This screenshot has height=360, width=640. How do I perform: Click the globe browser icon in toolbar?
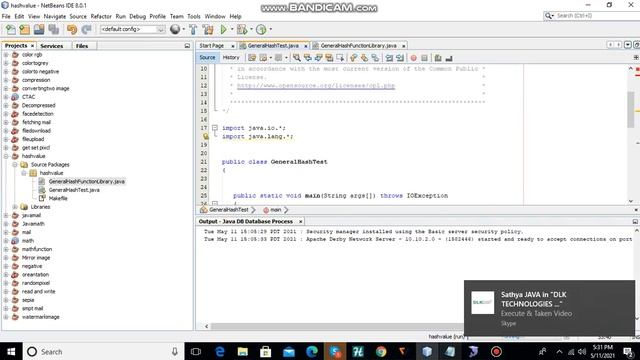[175, 29]
